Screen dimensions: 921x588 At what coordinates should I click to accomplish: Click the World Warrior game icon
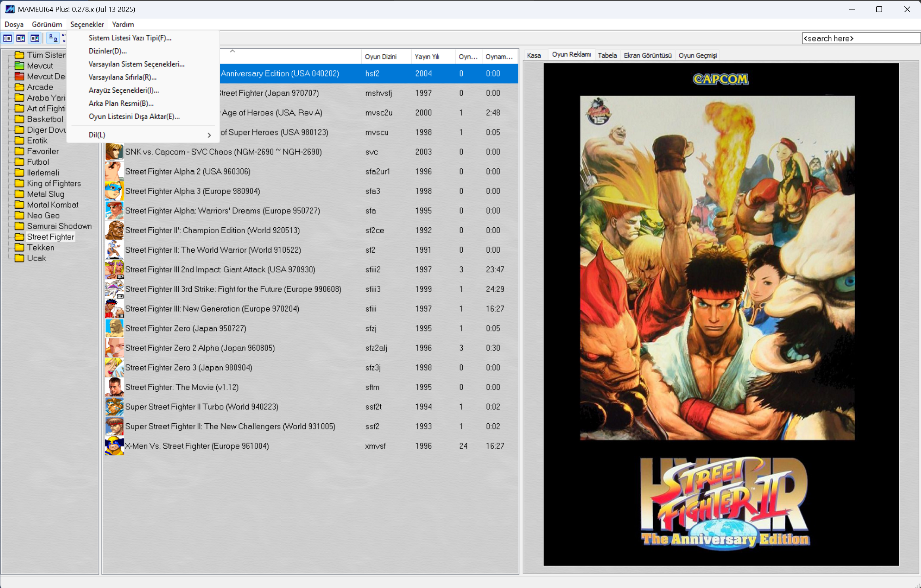click(114, 250)
